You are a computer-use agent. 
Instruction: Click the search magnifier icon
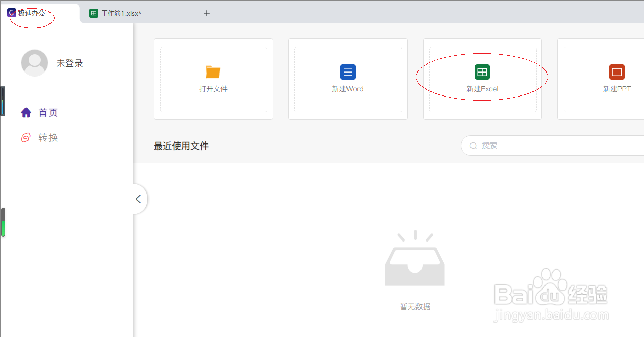tap(473, 146)
